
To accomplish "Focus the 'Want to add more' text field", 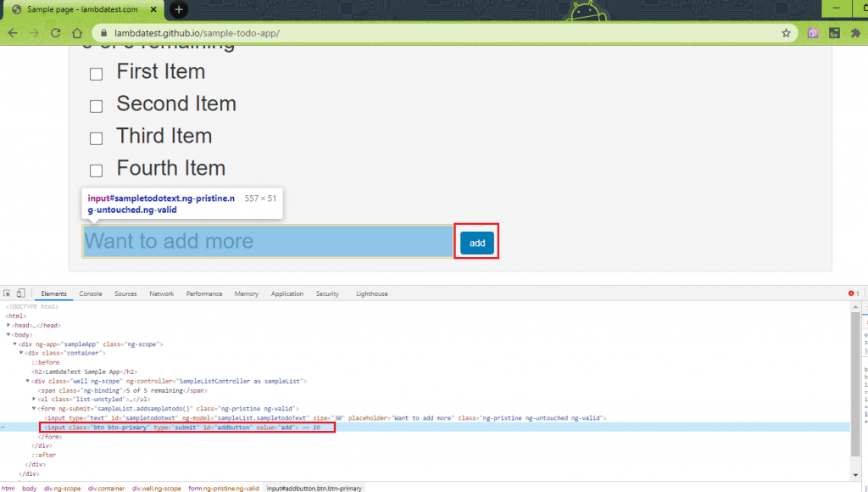I will (x=268, y=241).
